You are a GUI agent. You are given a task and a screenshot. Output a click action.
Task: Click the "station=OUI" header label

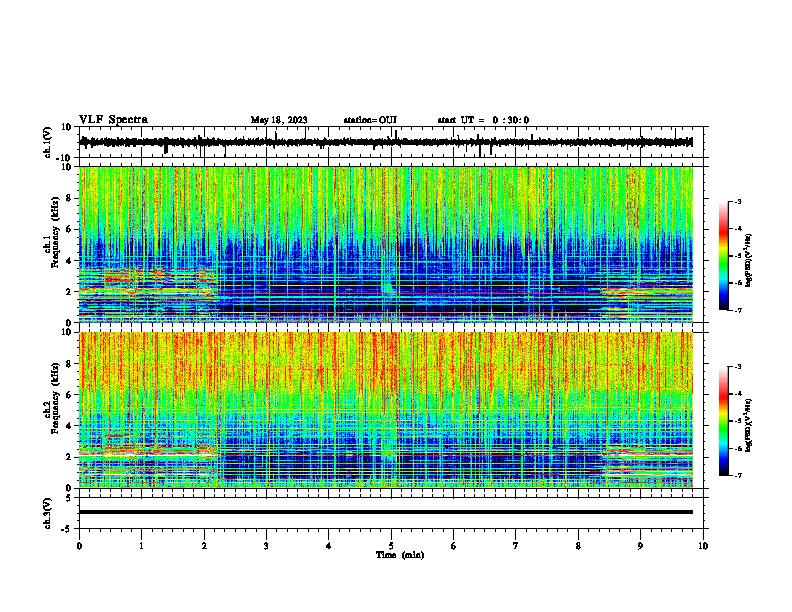pos(370,120)
